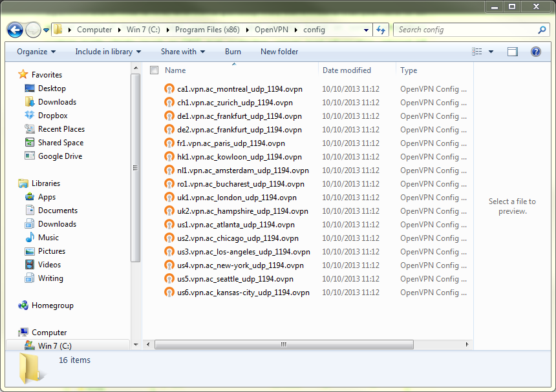Screen dimensions: 556x392
Task: Click the Burn toolbar button
Action: click(x=233, y=52)
